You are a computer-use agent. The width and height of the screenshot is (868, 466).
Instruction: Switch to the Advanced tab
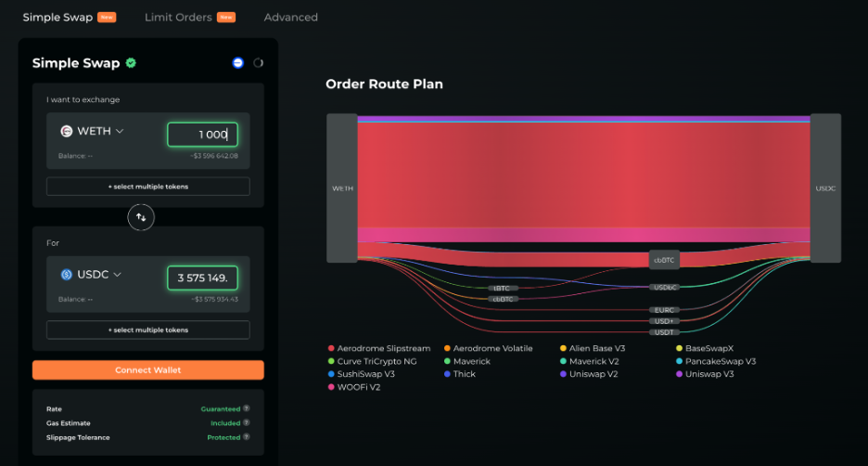[290, 18]
